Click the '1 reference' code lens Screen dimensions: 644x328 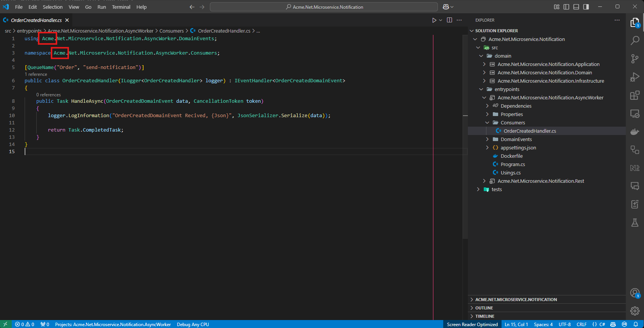[x=36, y=74]
